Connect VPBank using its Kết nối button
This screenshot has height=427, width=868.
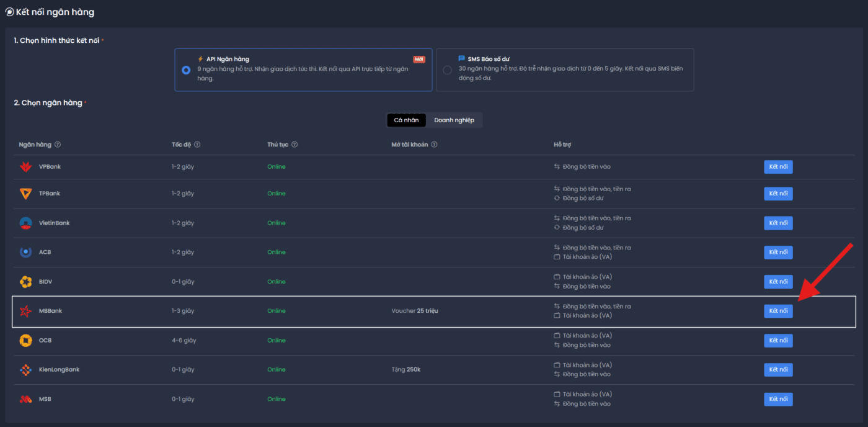click(778, 167)
